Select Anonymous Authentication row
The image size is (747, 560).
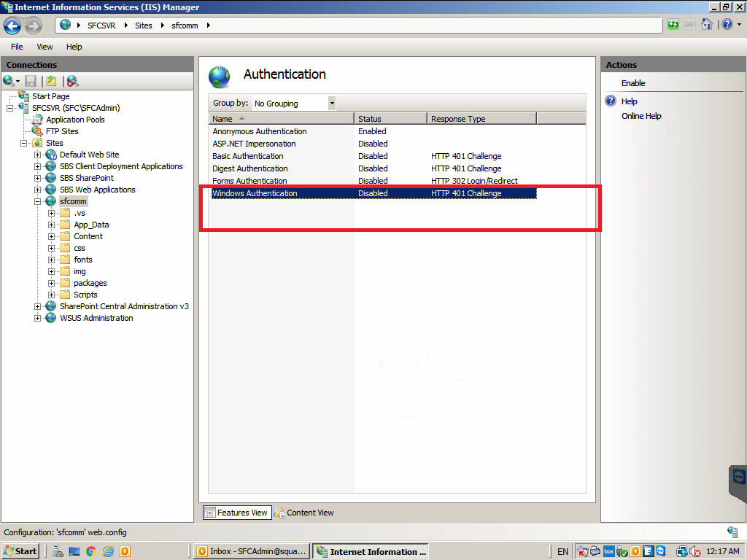click(x=374, y=131)
